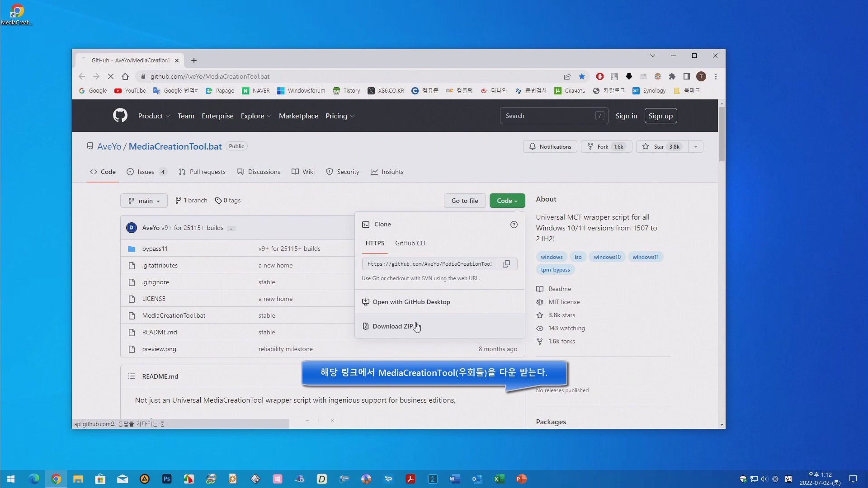Copy the HTTPS clone URL
This screenshot has height=488, width=868.
[506, 264]
